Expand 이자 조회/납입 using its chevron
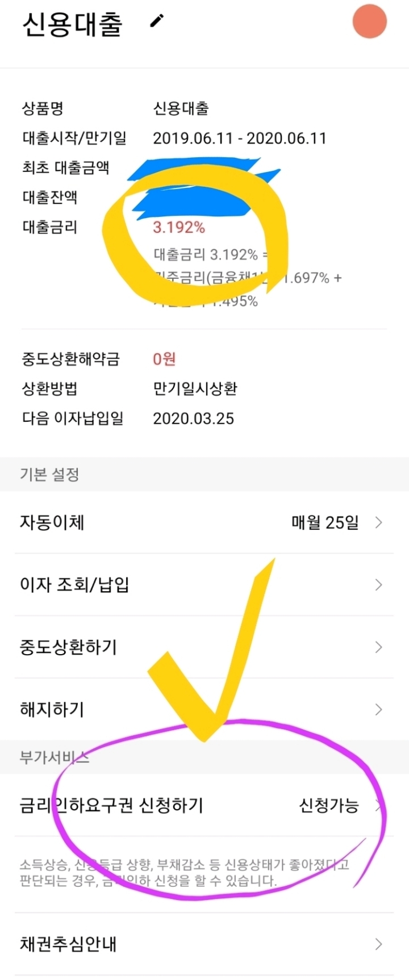The image size is (409, 980). pyautogui.click(x=378, y=585)
